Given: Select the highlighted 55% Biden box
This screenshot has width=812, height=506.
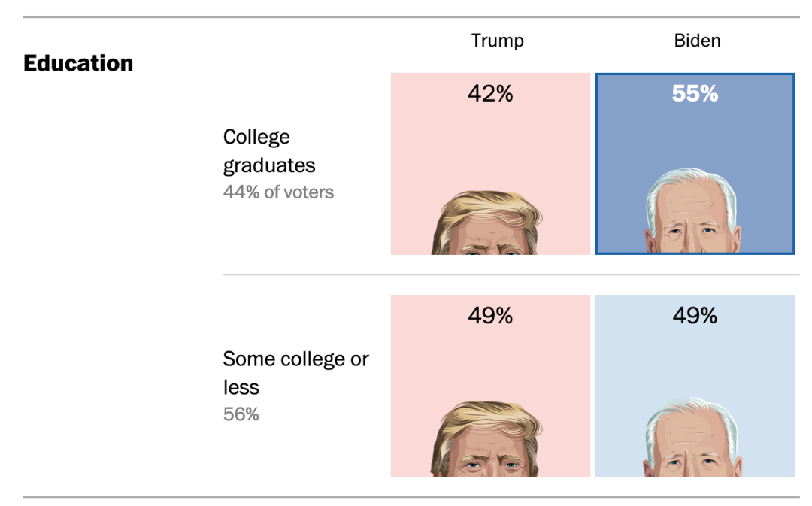Looking at the screenshot, I should [x=695, y=164].
